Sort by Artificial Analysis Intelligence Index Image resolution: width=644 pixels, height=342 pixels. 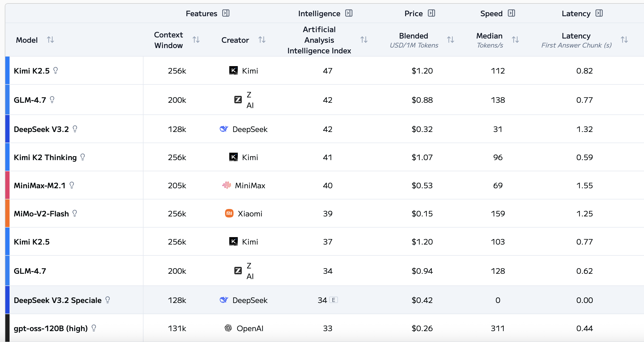[x=364, y=40]
